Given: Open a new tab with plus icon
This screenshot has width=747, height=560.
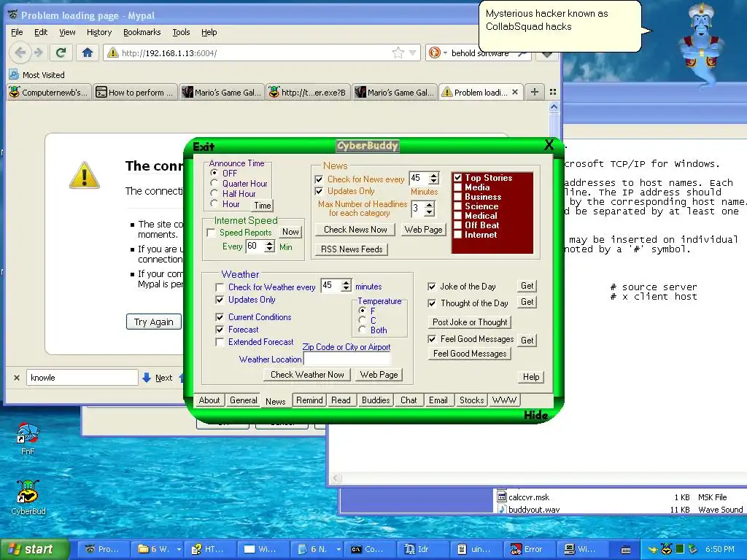Looking at the screenshot, I should click(535, 92).
